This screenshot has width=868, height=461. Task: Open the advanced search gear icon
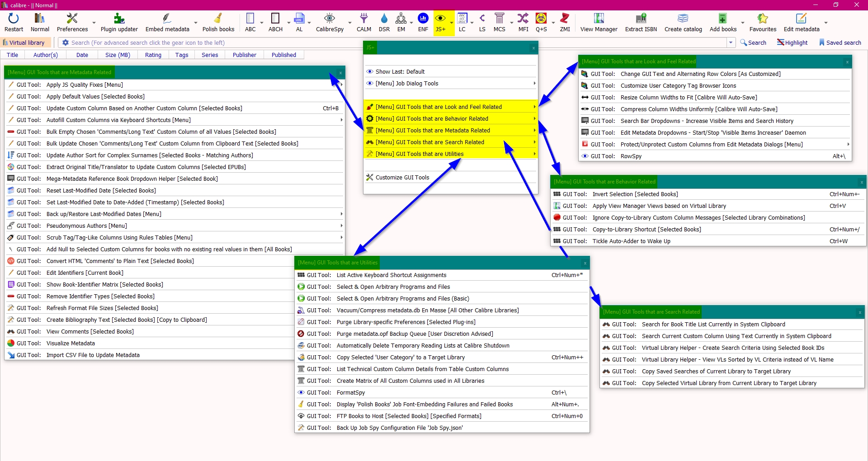pos(66,42)
